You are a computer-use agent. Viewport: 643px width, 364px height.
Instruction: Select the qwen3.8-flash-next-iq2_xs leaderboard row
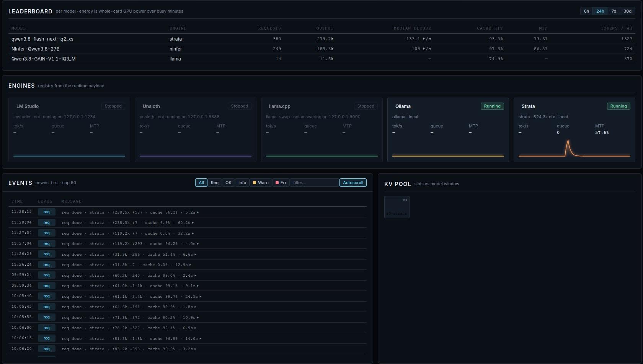(x=322, y=39)
